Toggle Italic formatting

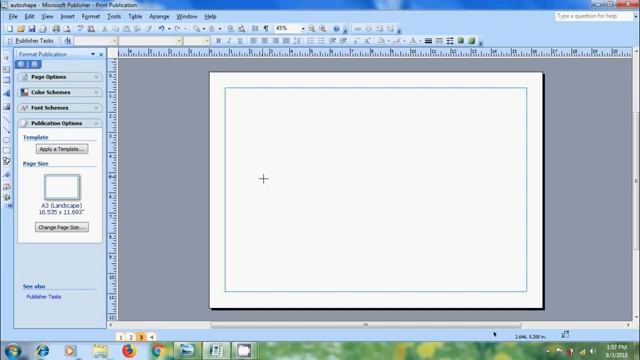[229, 41]
